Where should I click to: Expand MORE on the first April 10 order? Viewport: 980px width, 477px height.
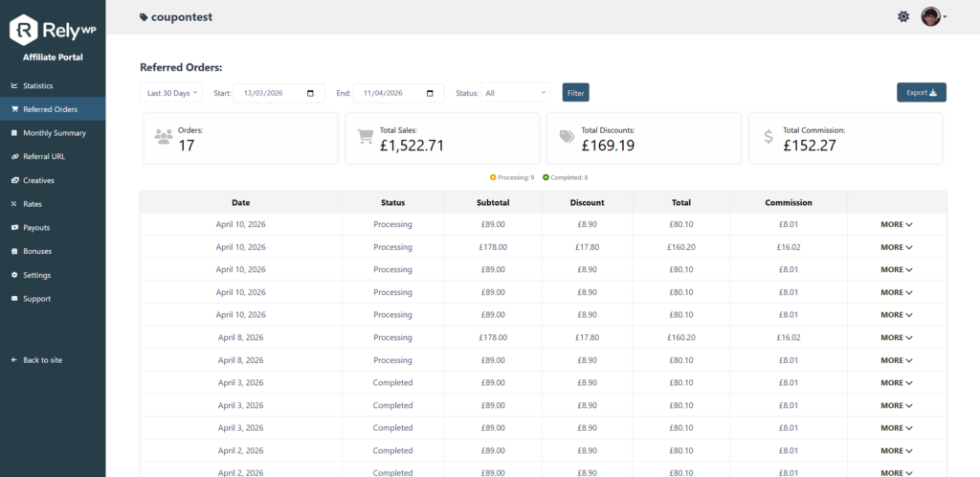896,224
